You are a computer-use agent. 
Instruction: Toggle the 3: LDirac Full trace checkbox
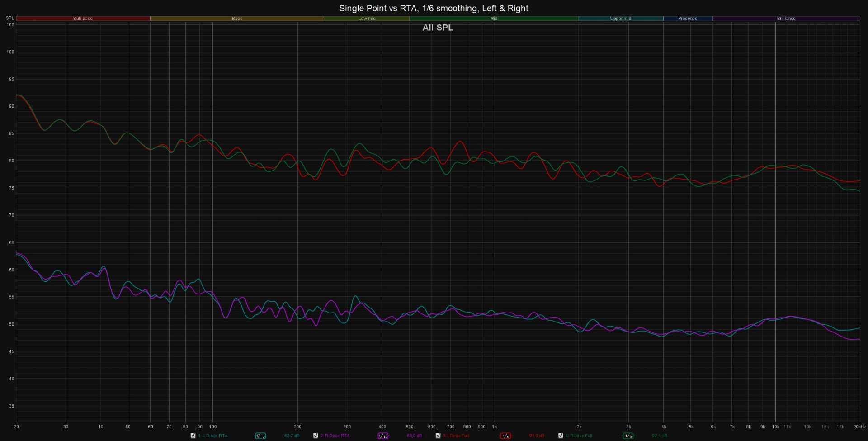click(438, 436)
